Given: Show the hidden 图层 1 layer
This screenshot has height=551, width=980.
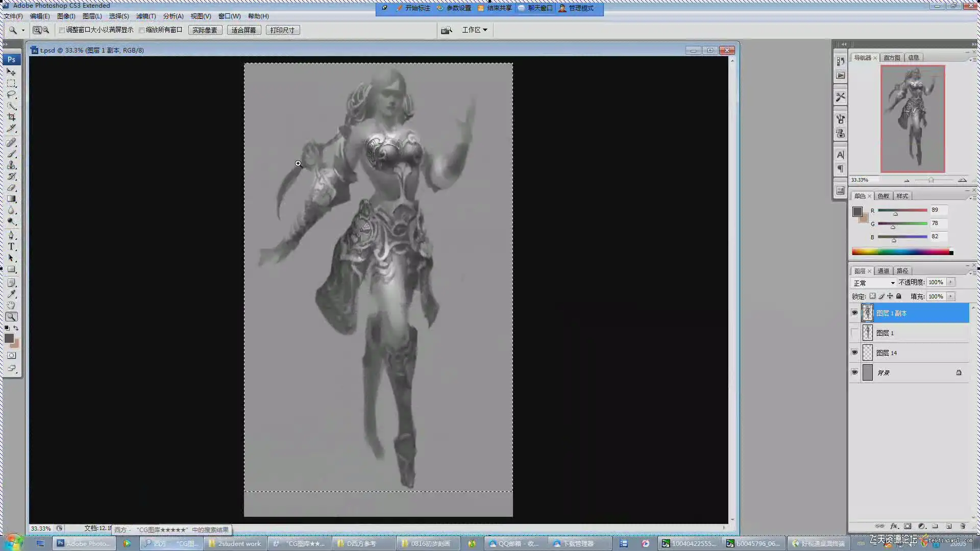Looking at the screenshot, I should click(x=854, y=333).
